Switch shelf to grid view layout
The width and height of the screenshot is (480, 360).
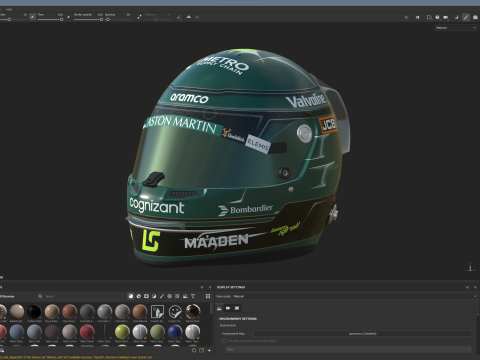(x=208, y=296)
